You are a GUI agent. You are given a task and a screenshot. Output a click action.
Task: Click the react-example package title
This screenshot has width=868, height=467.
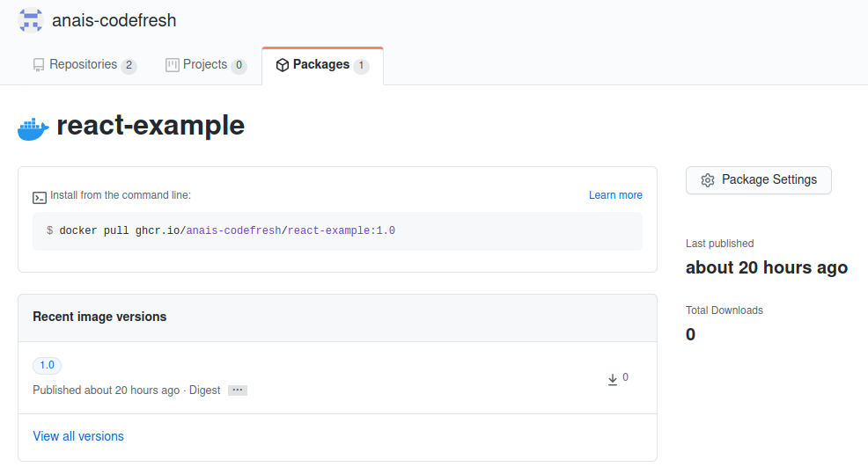pos(151,126)
